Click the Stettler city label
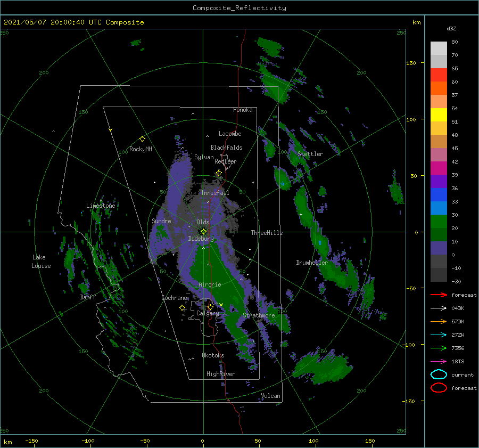This screenshot has height=448, width=479. tap(310, 154)
